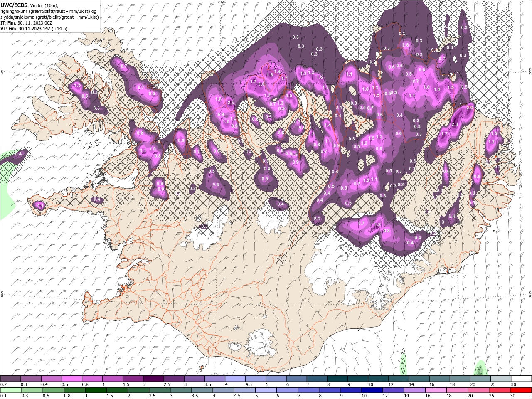
Task: Click the 'rigning/skúrir' legend description line
Action: pos(48,11)
